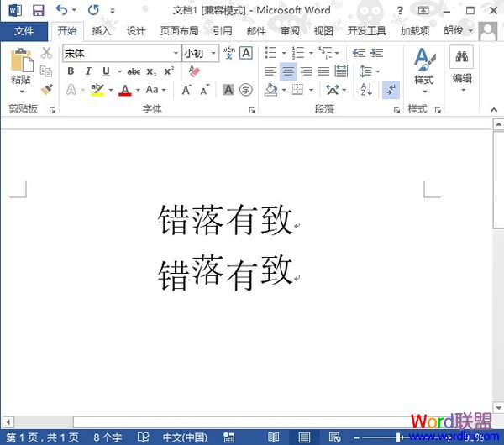Switch to the 插入 (Insert) tab
The image size is (504, 445).
(x=101, y=31)
